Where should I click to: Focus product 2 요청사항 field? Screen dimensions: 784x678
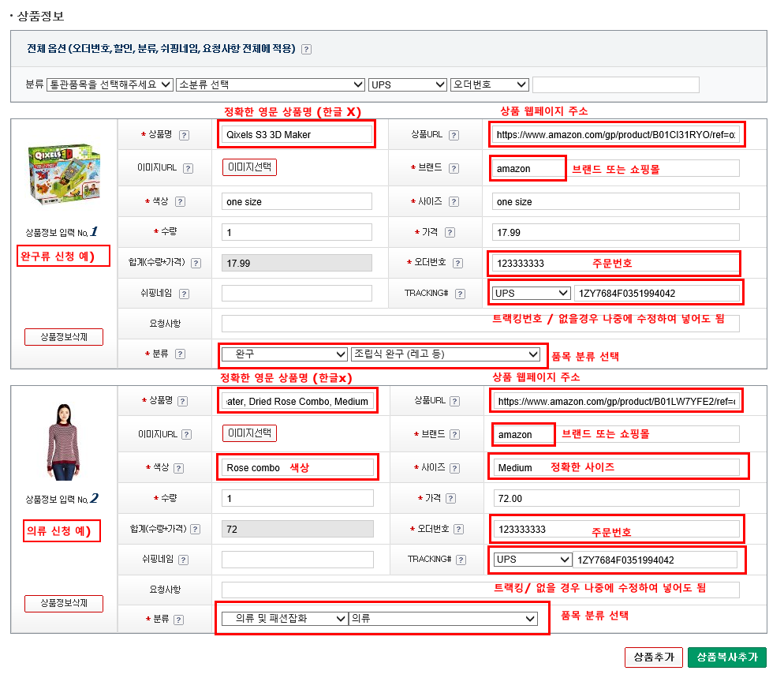point(480,590)
